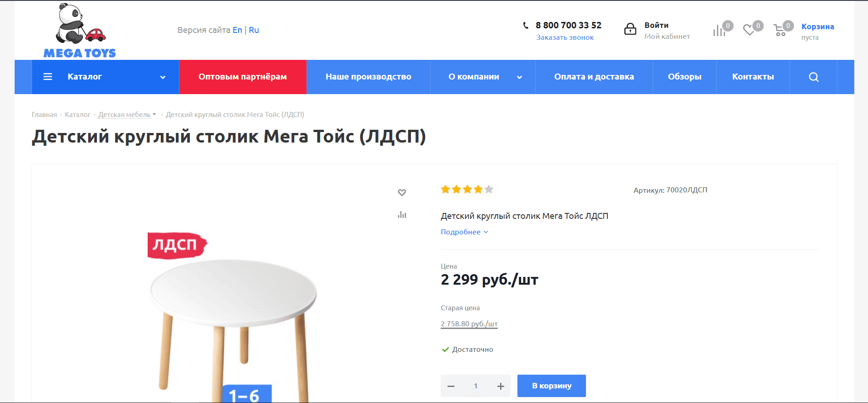Click the search magnifier icon
The image size is (868, 403).
click(814, 77)
